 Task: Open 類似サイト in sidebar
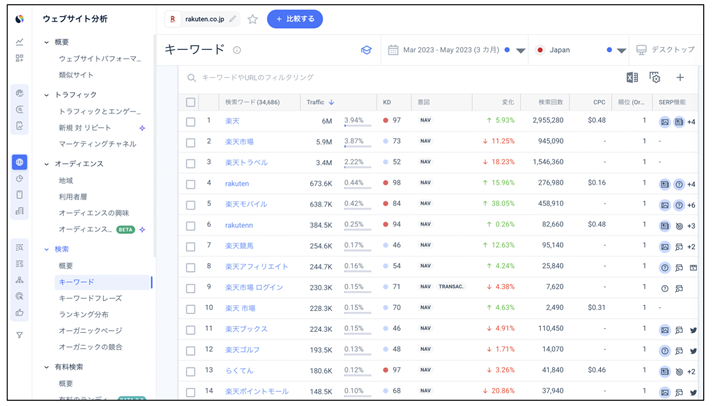(76, 75)
